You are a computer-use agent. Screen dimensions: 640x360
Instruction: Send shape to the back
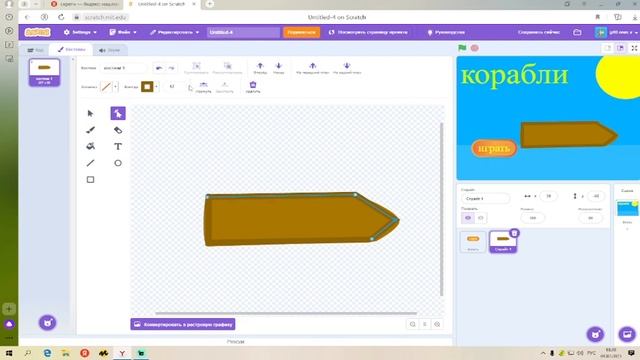[x=347, y=68]
